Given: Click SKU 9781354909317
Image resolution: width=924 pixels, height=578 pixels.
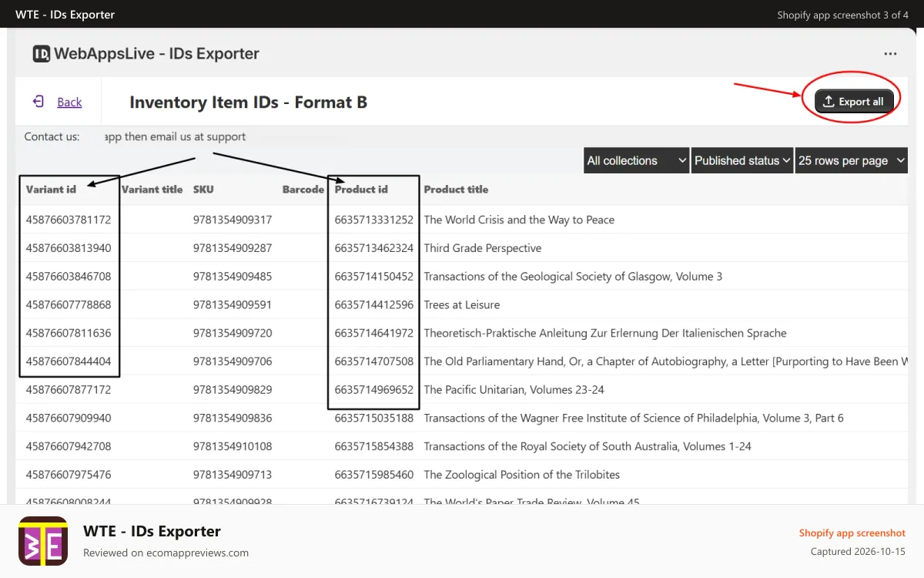Looking at the screenshot, I should coord(233,220).
